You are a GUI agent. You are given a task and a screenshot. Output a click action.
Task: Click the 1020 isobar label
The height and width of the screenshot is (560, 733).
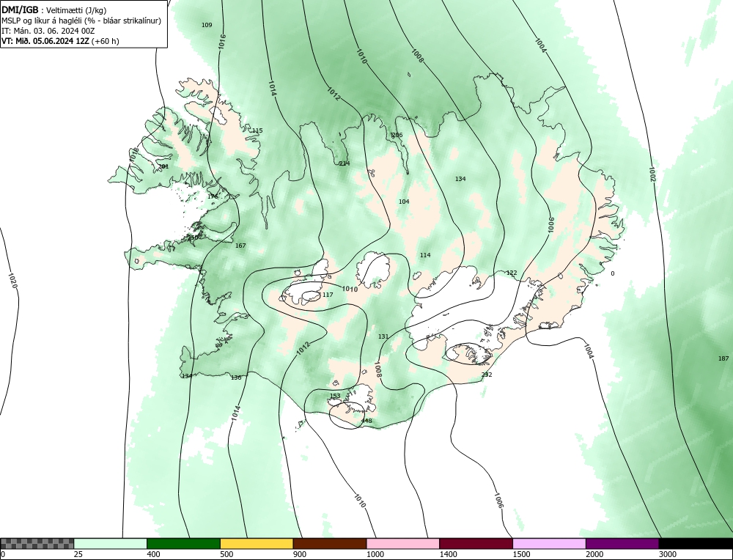pyautogui.click(x=12, y=280)
